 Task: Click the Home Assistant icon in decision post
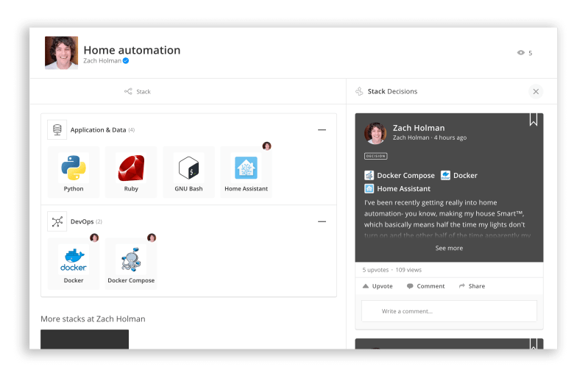pos(369,188)
